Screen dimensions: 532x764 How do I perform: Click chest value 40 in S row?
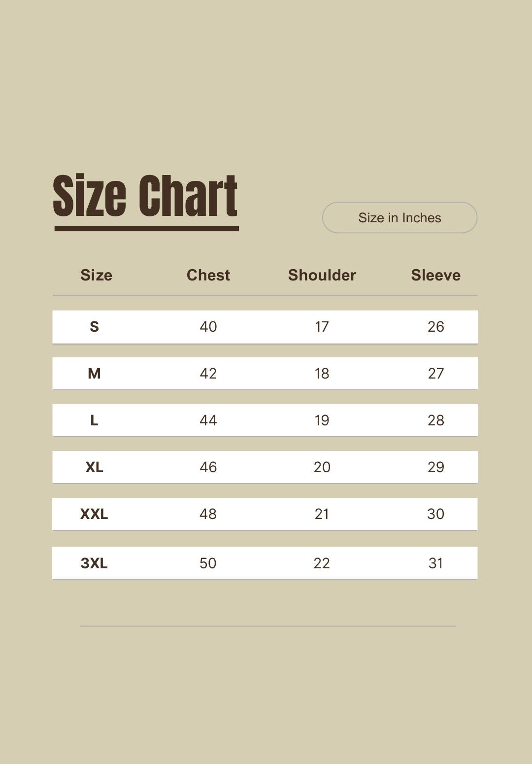tap(208, 326)
